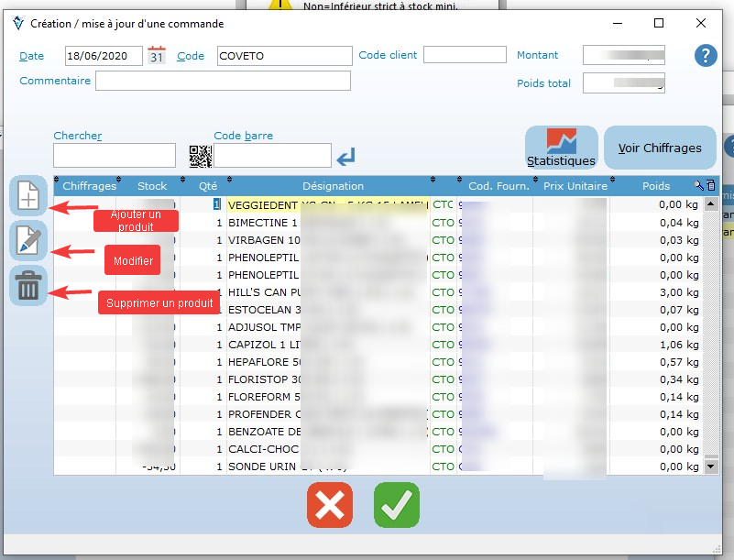Click the Qté cell of VEGGIEDENT row
The width and height of the screenshot is (734, 560).
coord(203,204)
